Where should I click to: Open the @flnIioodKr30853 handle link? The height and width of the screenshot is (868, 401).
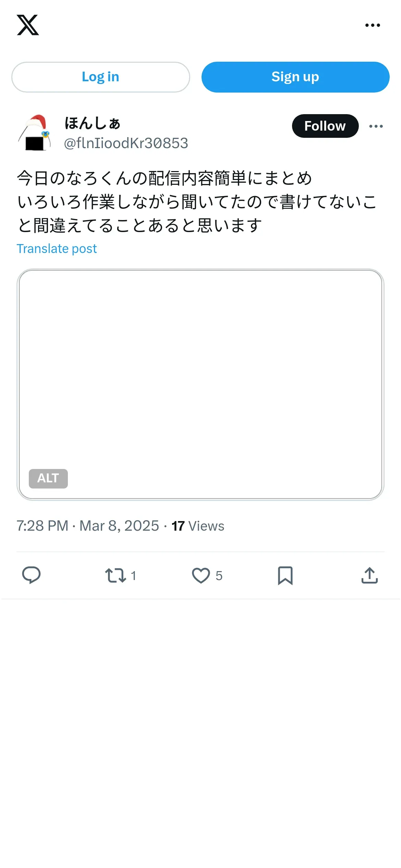coord(126,143)
